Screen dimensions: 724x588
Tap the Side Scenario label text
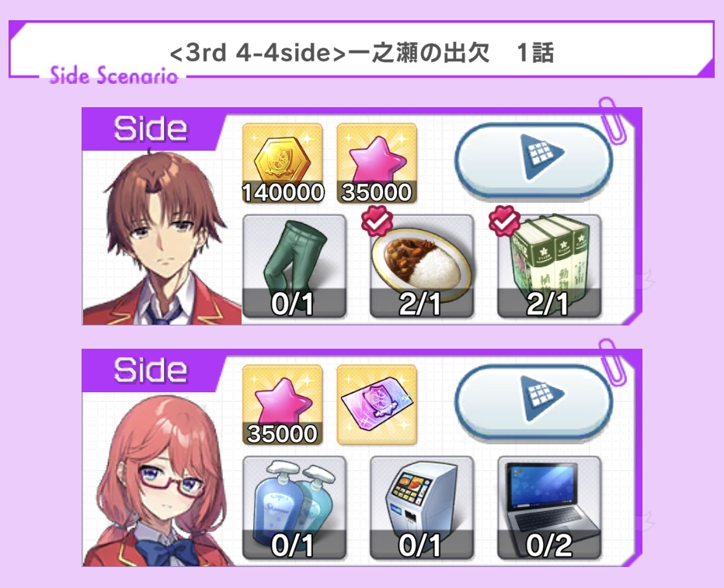pos(113,75)
